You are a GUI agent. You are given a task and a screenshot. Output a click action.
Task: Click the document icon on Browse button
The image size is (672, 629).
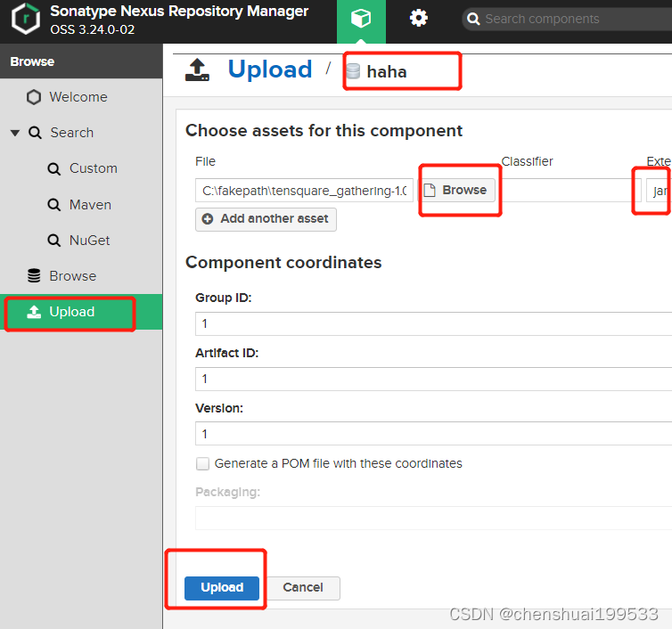pyautogui.click(x=430, y=191)
